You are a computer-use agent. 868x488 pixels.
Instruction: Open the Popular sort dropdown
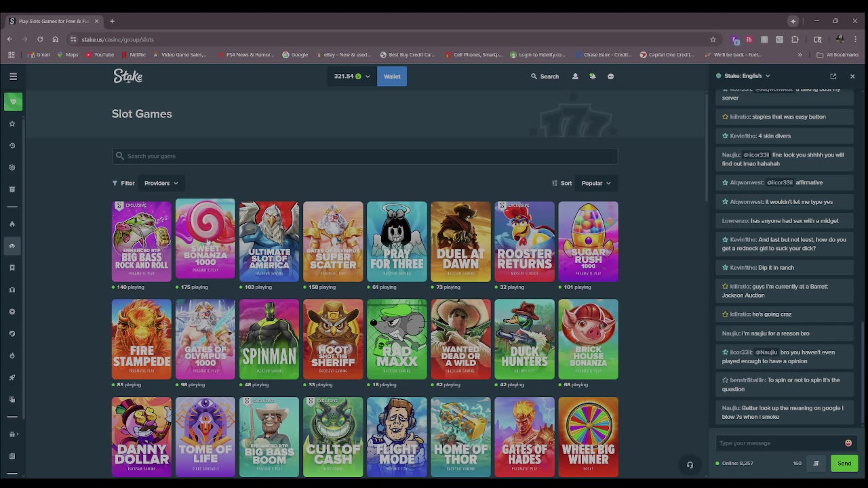(x=596, y=183)
